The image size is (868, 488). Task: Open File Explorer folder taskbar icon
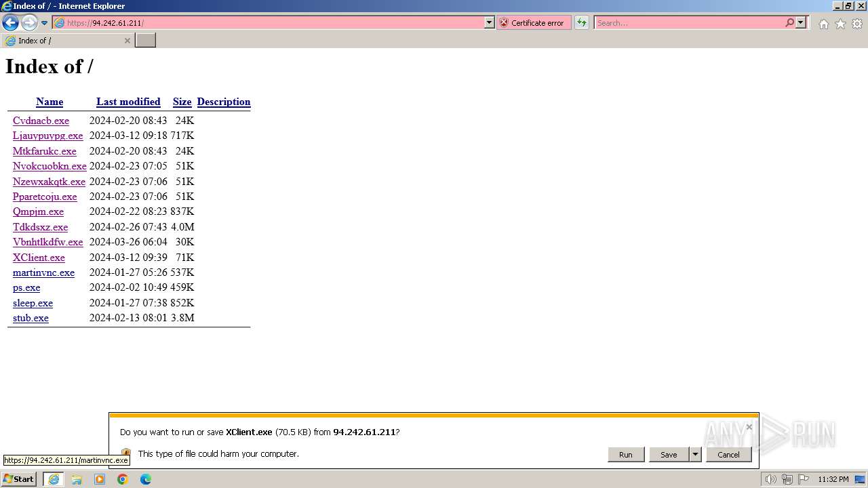pos(77,479)
